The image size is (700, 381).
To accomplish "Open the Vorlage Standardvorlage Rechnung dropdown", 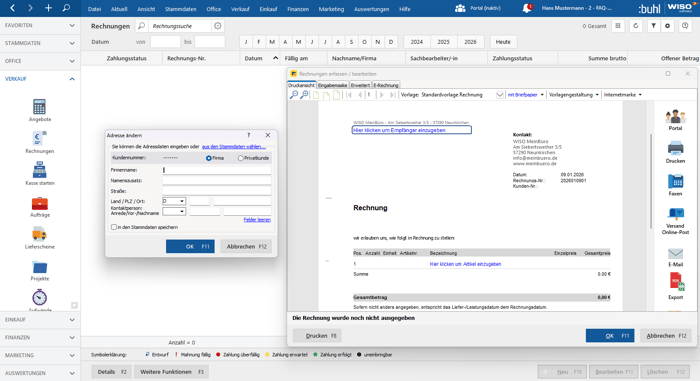I will tap(500, 95).
